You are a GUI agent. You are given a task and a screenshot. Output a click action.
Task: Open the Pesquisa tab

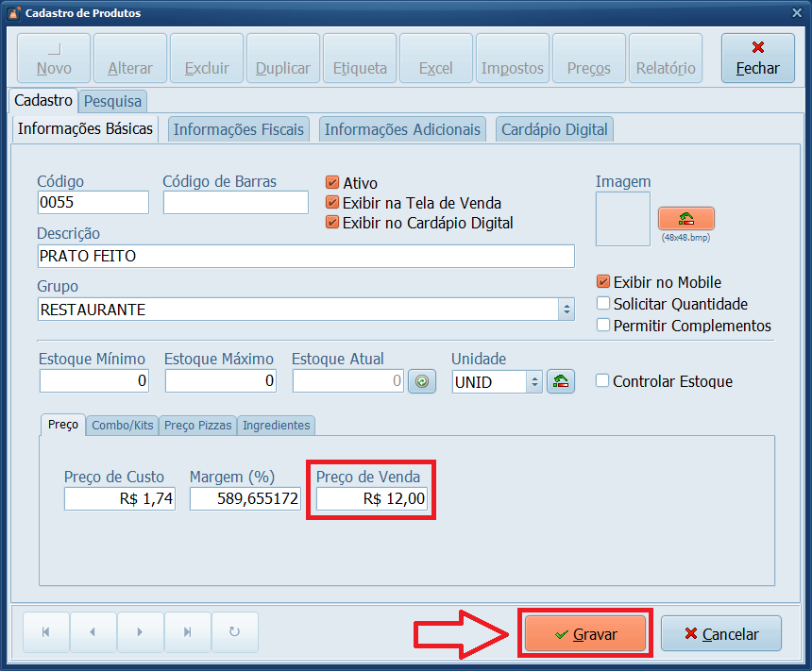coord(112,100)
